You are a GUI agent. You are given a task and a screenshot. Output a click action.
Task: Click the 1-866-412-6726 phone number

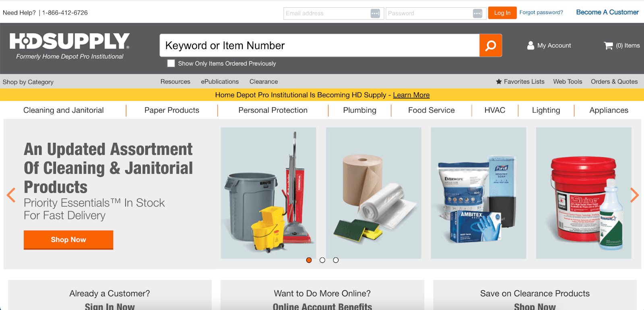click(65, 12)
